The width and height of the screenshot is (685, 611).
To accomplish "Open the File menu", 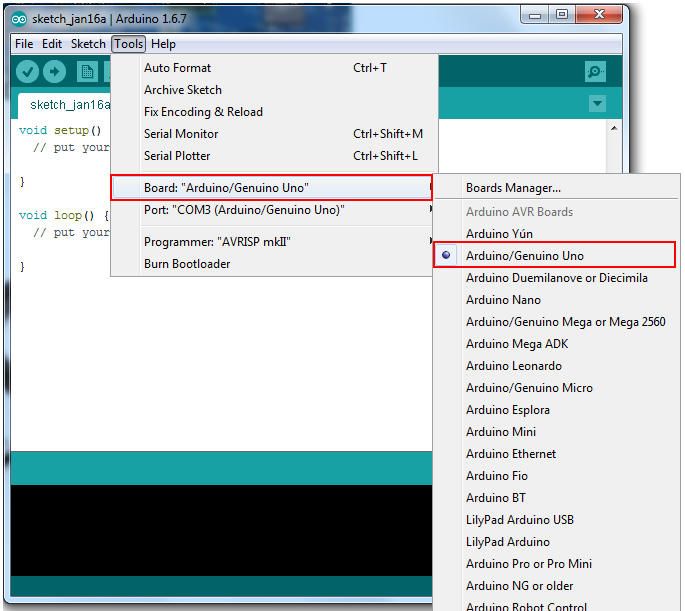I will [x=24, y=44].
